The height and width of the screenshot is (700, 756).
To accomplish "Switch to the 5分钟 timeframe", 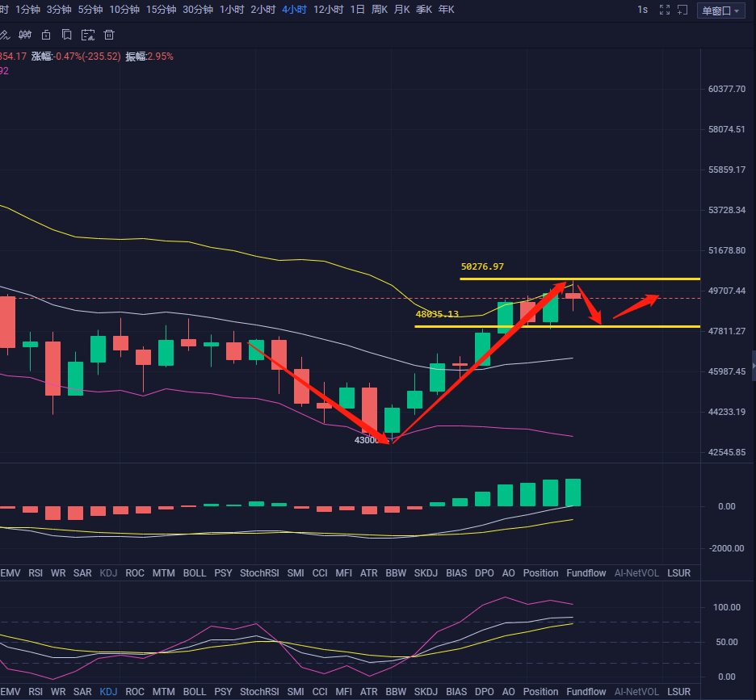I will [90, 10].
